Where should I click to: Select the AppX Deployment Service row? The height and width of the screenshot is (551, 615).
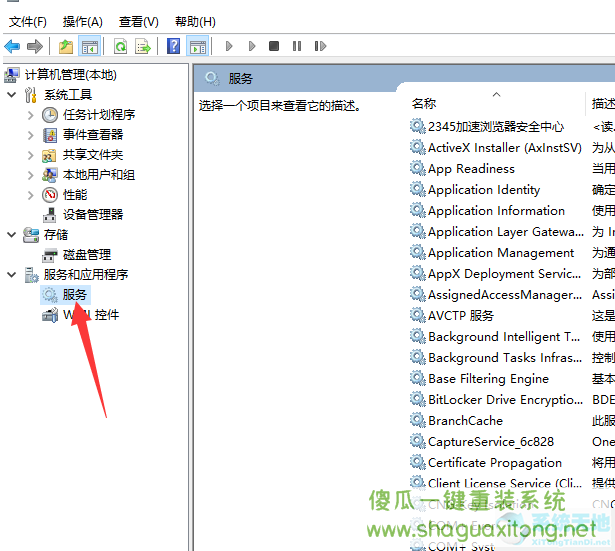pos(504,274)
